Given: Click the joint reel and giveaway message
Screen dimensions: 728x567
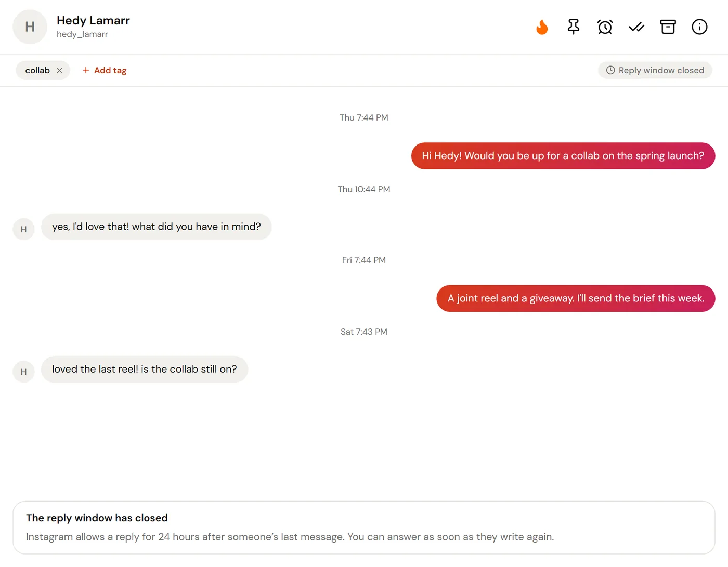Looking at the screenshot, I should 576,298.
